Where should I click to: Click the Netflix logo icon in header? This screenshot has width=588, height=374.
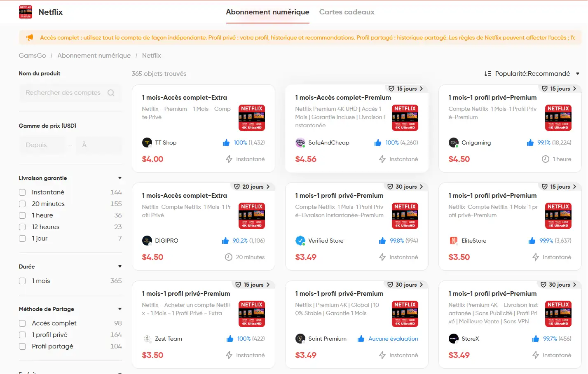(26, 12)
